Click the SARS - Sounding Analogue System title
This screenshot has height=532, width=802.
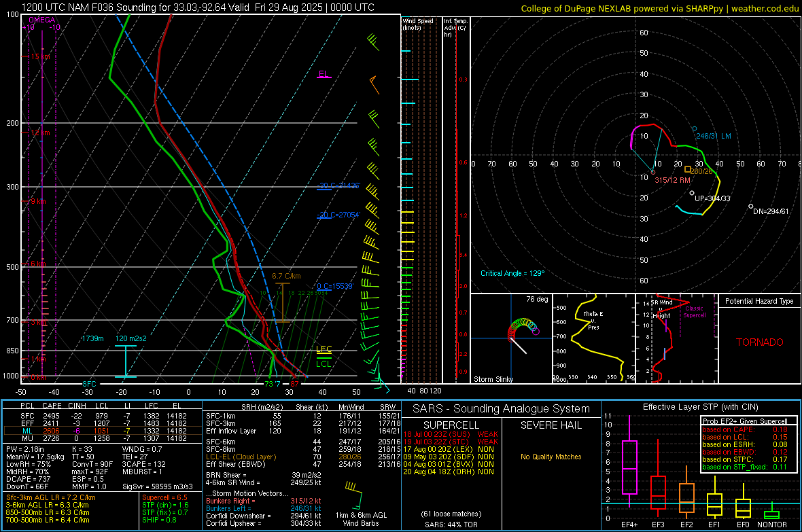pyautogui.click(x=502, y=409)
